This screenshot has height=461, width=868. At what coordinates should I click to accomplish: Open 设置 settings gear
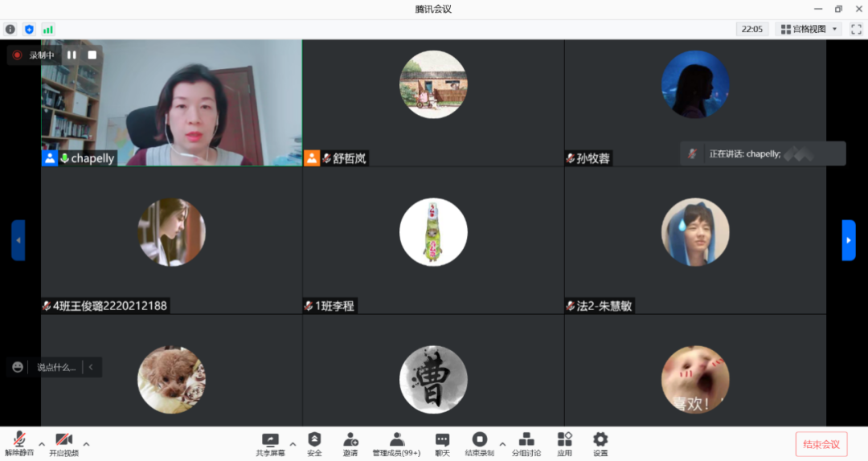point(600,443)
